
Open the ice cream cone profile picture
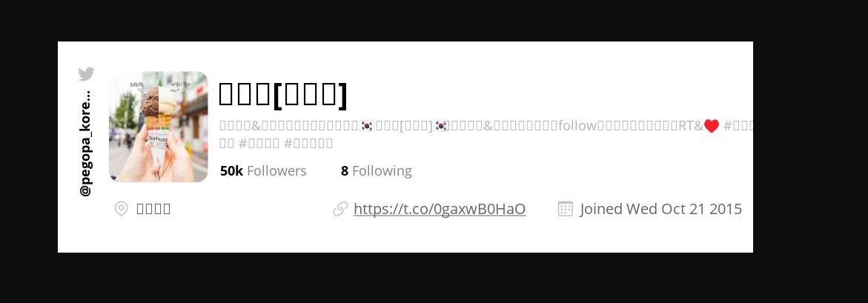[x=159, y=127]
